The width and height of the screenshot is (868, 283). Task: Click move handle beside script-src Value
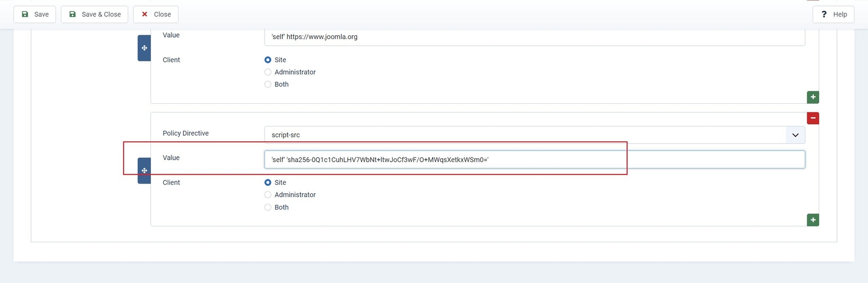pyautogui.click(x=144, y=171)
